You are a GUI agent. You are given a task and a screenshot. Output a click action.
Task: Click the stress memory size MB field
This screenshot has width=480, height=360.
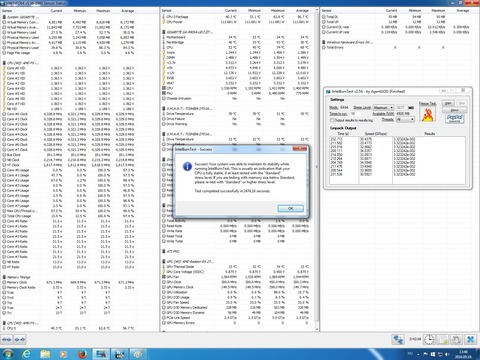pyautogui.click(x=401, y=107)
